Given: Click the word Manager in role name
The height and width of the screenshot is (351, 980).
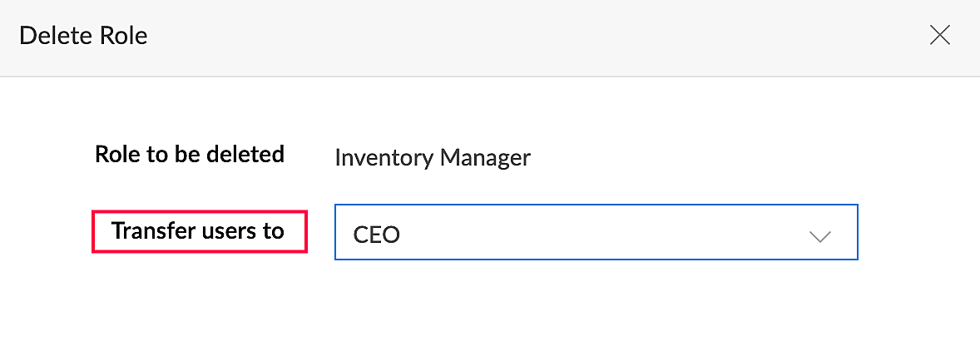Looking at the screenshot, I should tap(485, 157).
